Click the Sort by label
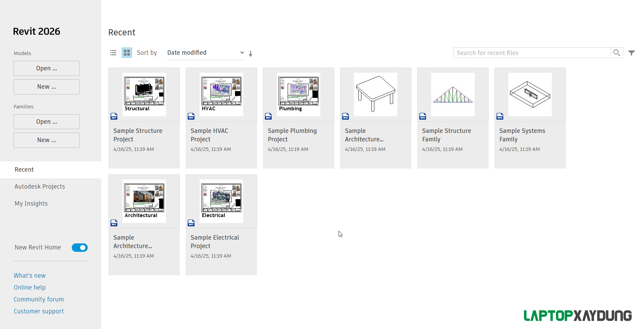The height and width of the screenshot is (329, 644). (x=147, y=53)
